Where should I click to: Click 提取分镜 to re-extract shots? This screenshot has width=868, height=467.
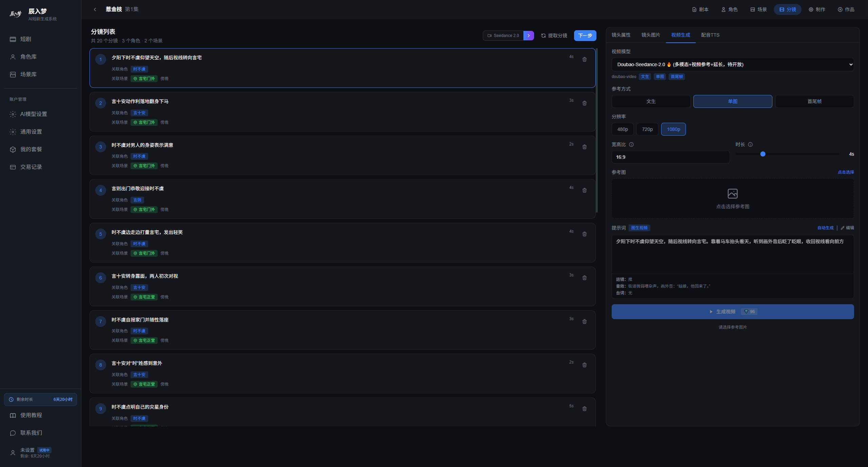click(554, 36)
